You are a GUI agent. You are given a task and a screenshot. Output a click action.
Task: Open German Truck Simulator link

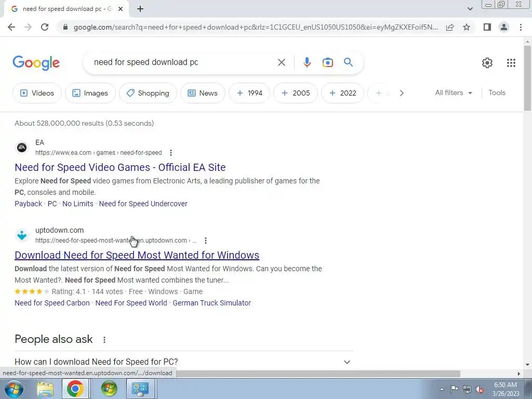pos(212,303)
